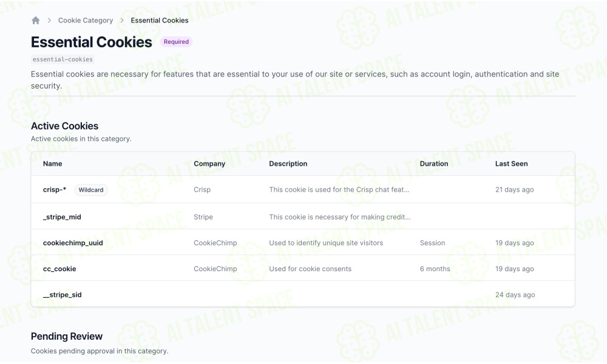Viewport: 607px width, 364px height.
Task: Select Essential Cookies breadcrumb item
Action: (x=160, y=21)
